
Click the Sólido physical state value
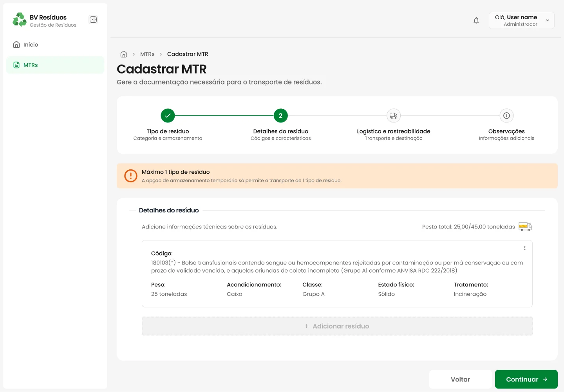(387, 294)
